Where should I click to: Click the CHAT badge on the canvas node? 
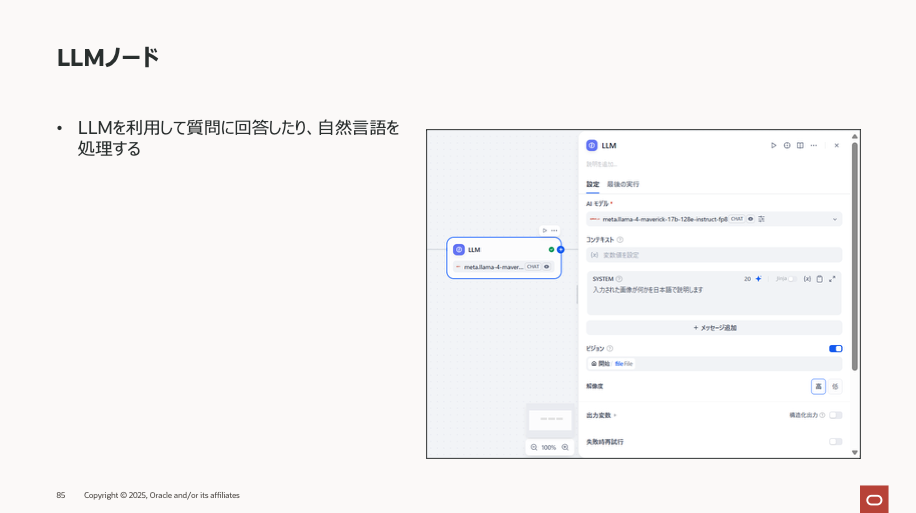point(533,266)
